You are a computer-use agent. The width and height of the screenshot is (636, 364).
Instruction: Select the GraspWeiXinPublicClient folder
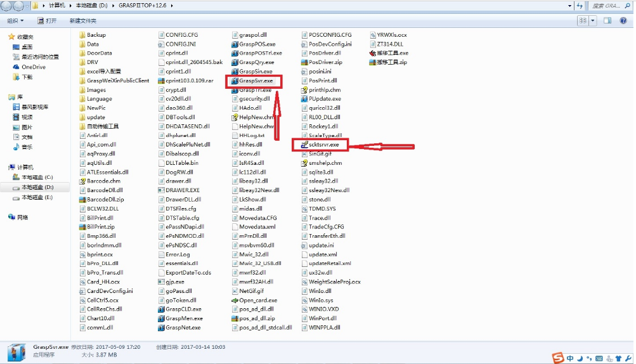point(114,81)
